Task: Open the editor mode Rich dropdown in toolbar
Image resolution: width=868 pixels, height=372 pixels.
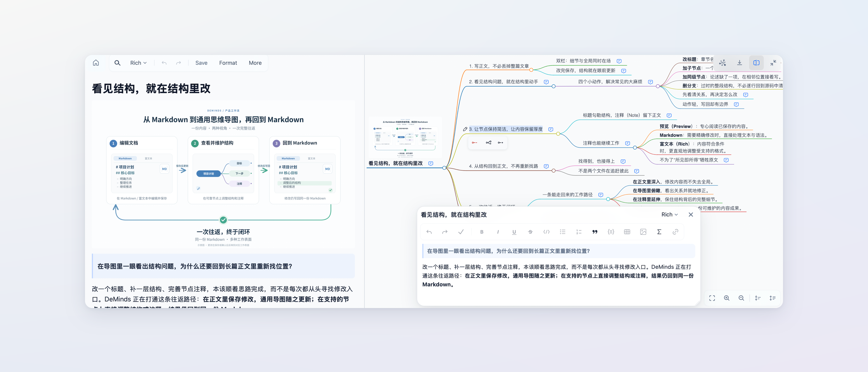Action: pos(138,63)
